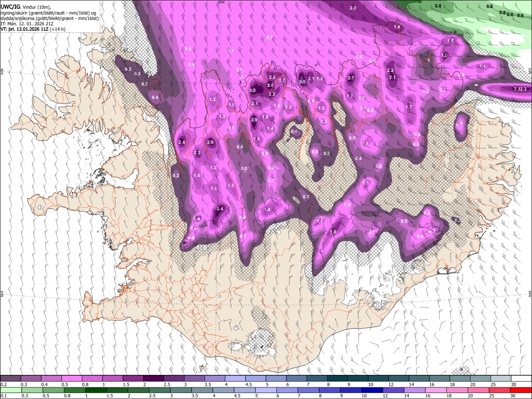Click the 'slydda/snjókoma' header line

click(x=49, y=18)
